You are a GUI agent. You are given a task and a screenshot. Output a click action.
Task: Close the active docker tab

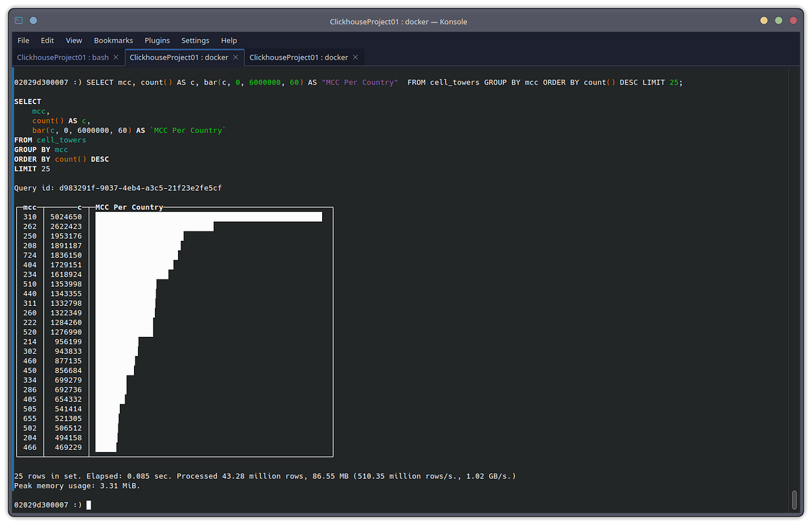point(235,58)
